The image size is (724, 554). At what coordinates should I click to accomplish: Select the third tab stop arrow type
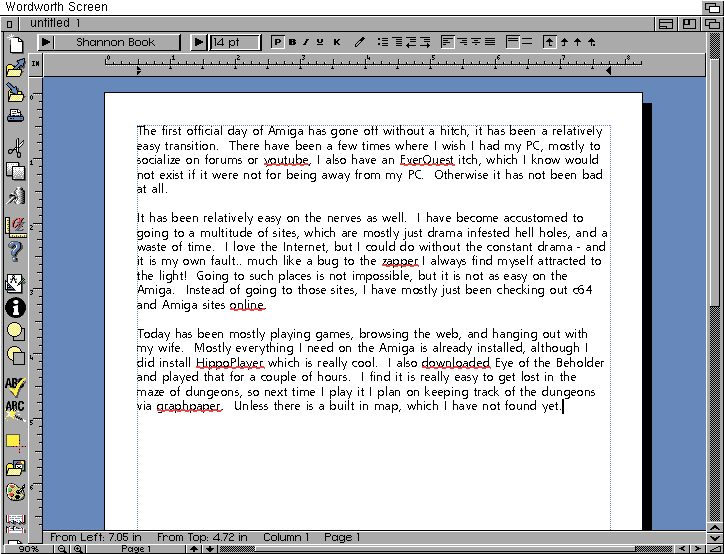coord(577,42)
